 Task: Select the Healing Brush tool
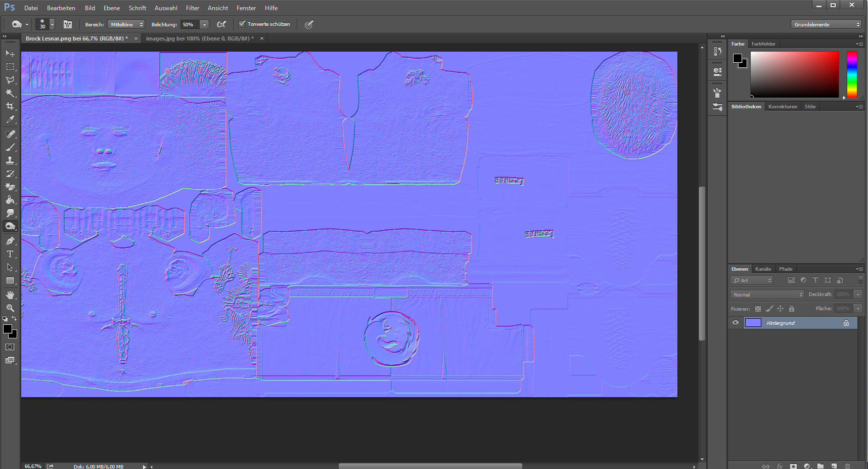coord(10,134)
